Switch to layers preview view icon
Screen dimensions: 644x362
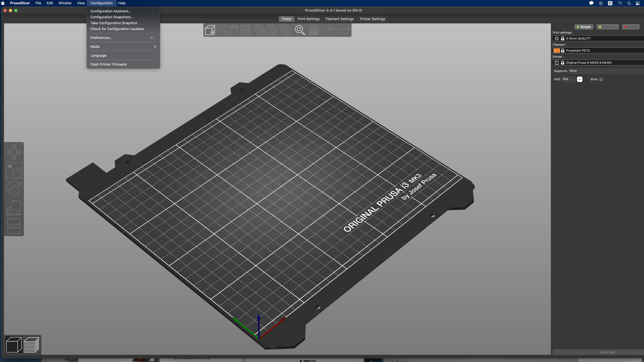coord(32,345)
